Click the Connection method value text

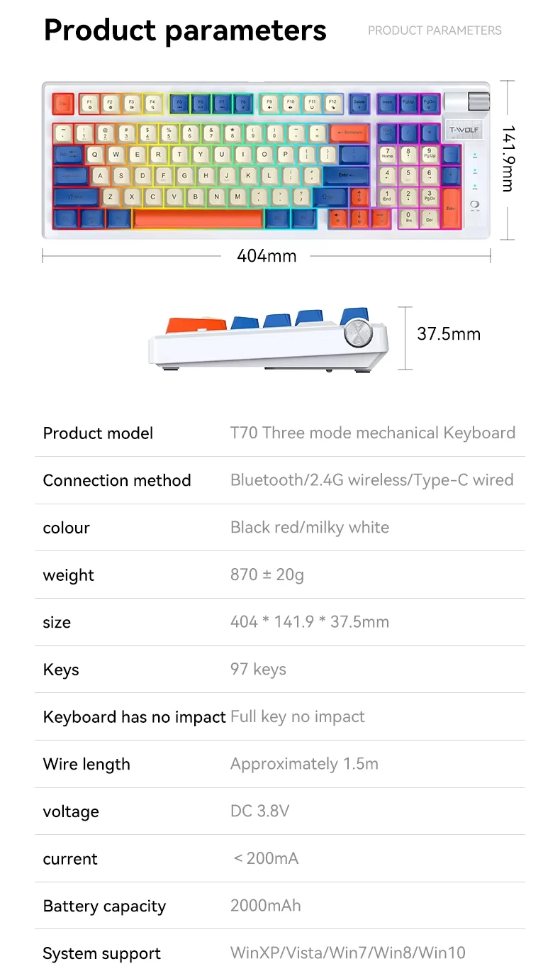tap(371, 480)
